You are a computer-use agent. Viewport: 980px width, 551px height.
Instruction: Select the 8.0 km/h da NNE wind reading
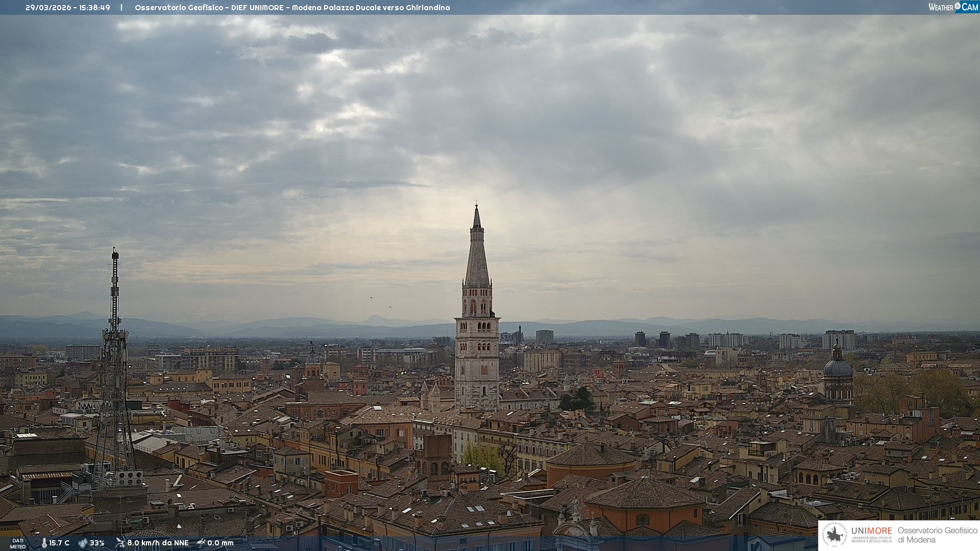[x=158, y=543]
